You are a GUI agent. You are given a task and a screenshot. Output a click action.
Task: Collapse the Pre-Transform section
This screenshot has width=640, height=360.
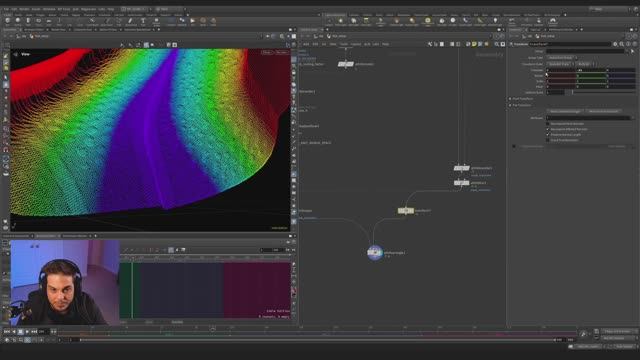click(x=510, y=105)
